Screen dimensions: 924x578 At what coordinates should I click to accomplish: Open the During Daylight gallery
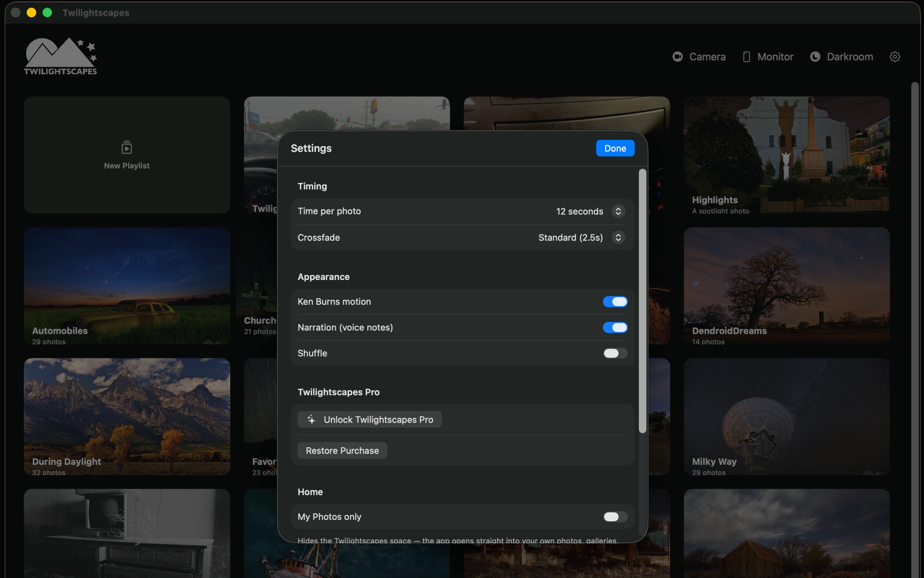click(127, 416)
